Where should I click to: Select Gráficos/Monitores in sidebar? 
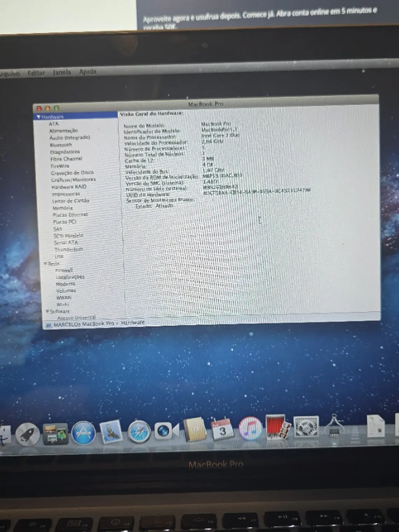[73, 180]
